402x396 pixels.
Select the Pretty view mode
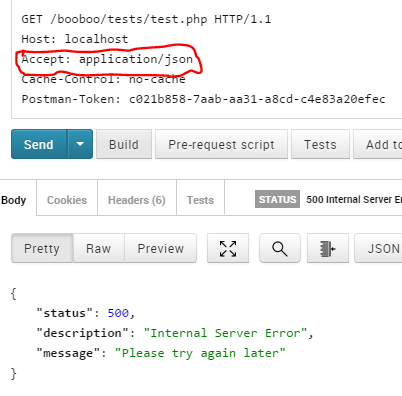click(x=42, y=248)
